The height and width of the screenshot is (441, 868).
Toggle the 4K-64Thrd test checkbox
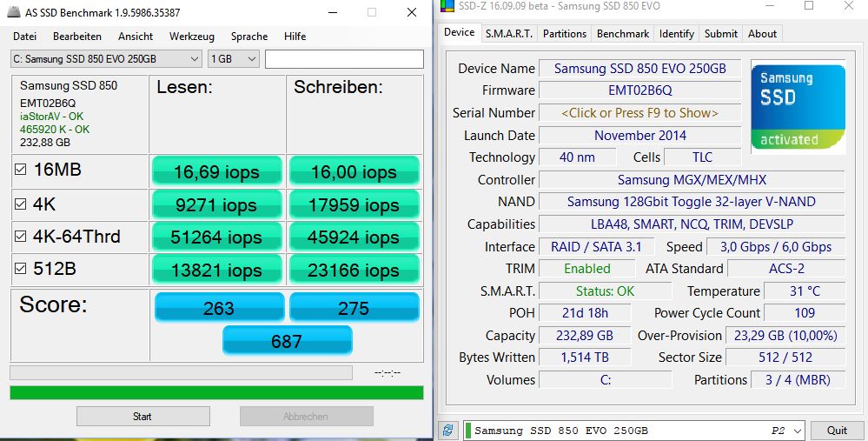pyautogui.click(x=21, y=237)
